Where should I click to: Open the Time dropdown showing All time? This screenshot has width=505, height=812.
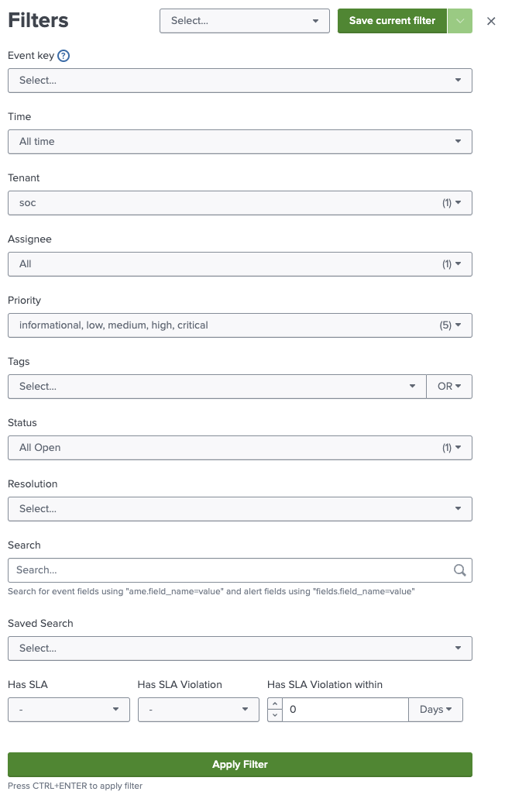239,141
